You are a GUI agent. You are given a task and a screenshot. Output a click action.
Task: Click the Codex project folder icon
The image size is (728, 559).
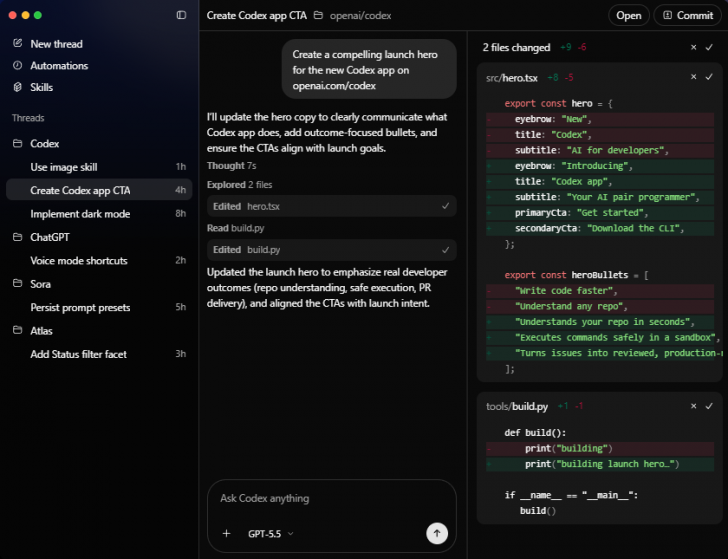tap(18, 143)
